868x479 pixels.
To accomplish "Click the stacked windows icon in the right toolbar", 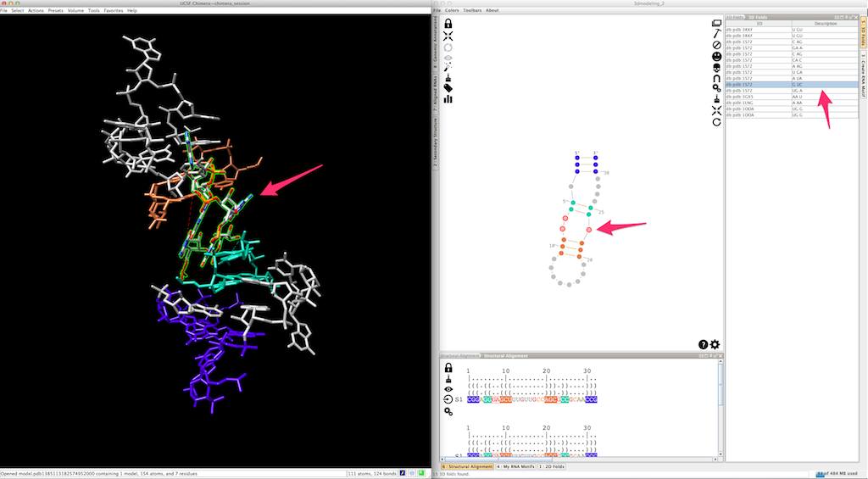I will point(716,23).
